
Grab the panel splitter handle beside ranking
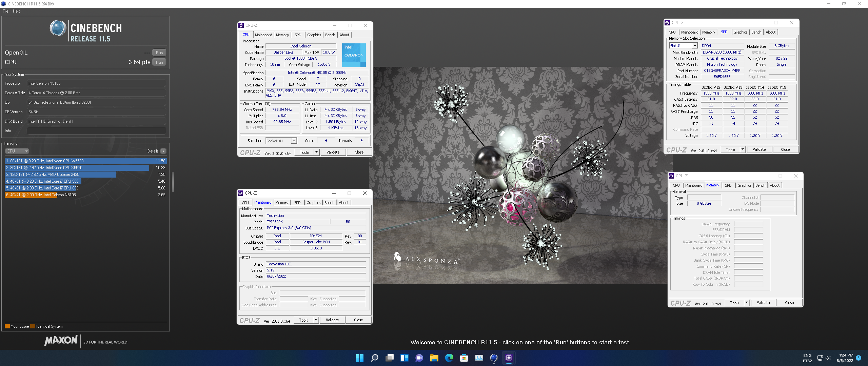pyautogui.click(x=173, y=182)
